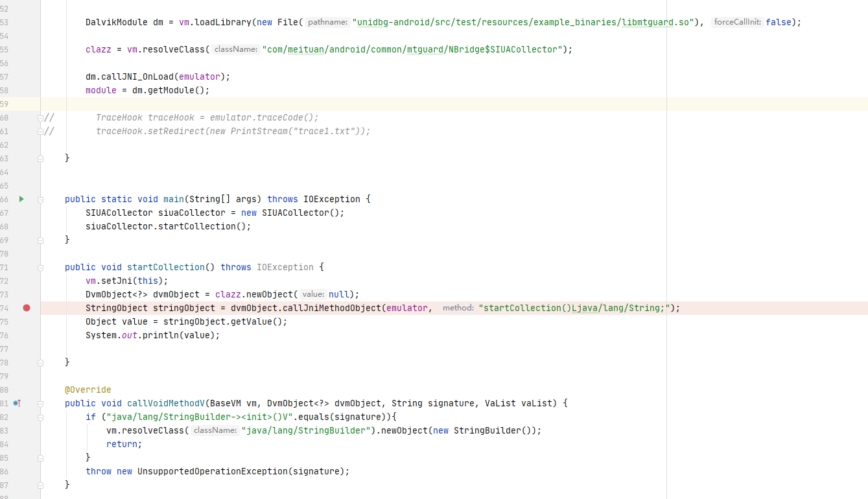Click the overriding-method gutter icon on line 81

17,403
